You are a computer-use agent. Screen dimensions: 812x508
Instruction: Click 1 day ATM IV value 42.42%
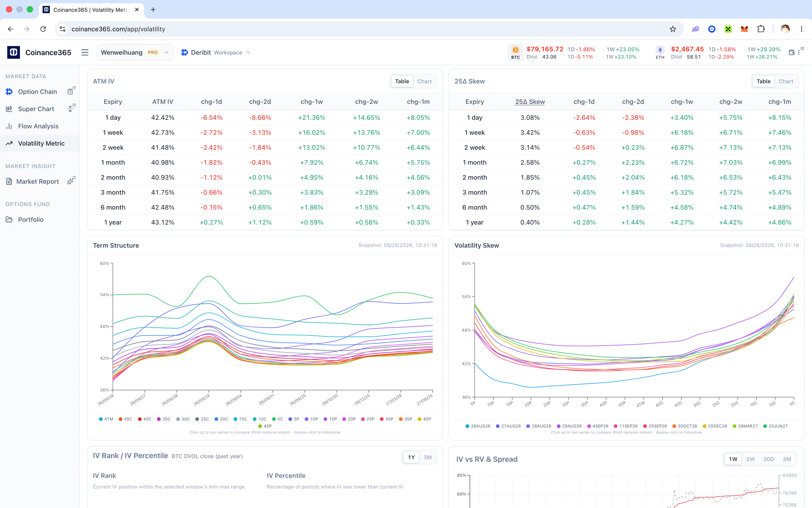coord(163,118)
